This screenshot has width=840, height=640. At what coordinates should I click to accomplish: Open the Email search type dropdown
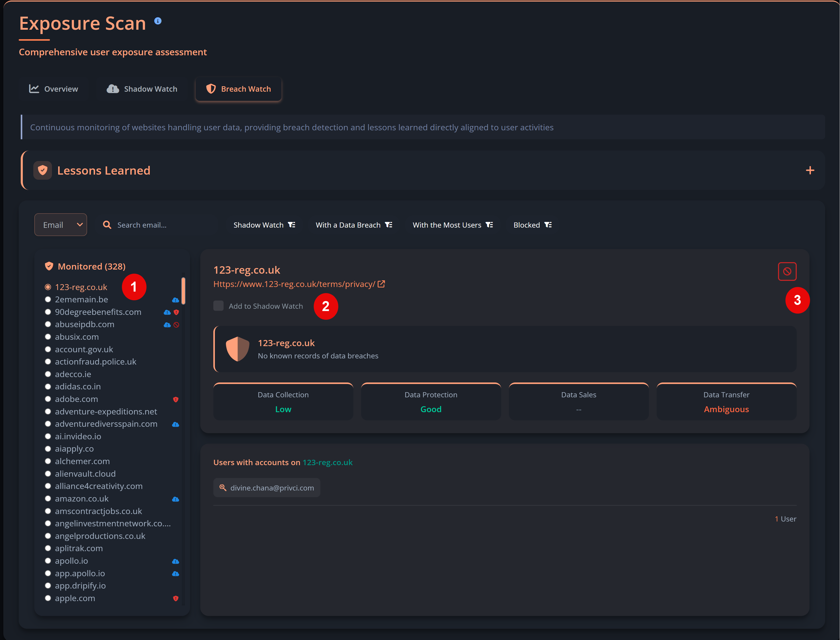60,224
